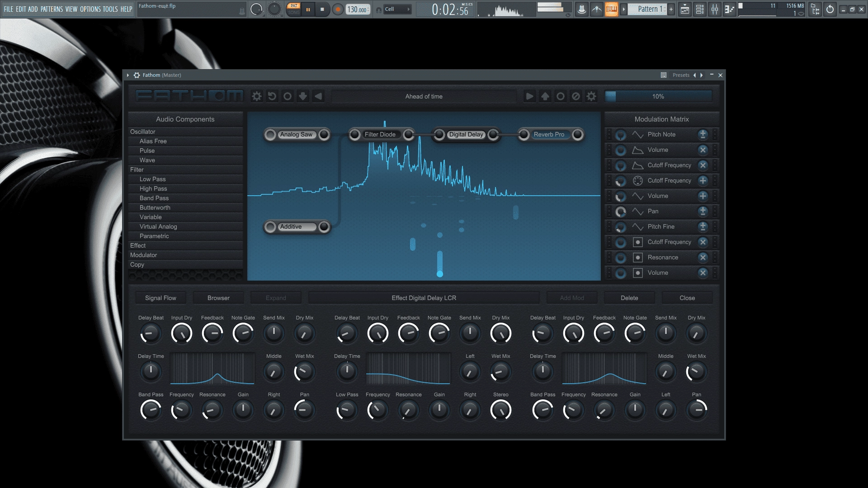Image resolution: width=868 pixels, height=488 pixels.
Task: Click the Additive node output port
Action: (x=324, y=226)
